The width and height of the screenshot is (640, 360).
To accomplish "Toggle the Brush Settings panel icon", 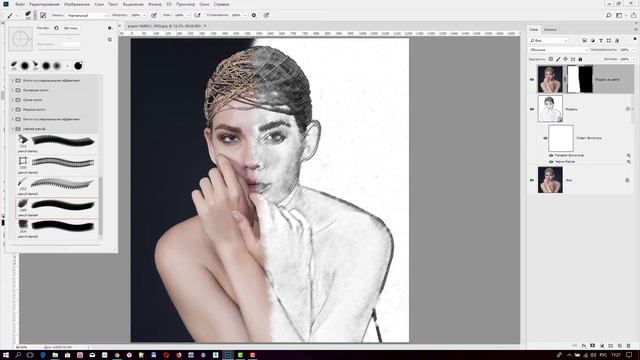I will [43, 15].
